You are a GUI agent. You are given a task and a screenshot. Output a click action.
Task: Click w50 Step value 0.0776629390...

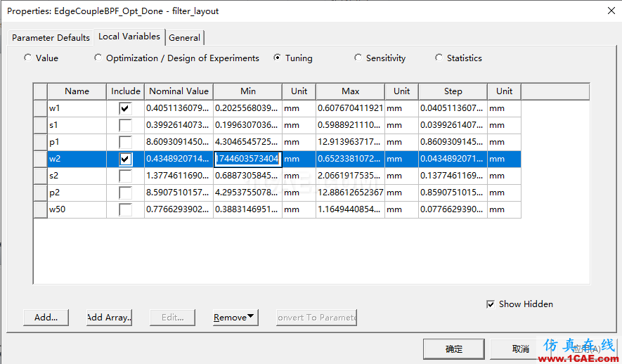453,209
